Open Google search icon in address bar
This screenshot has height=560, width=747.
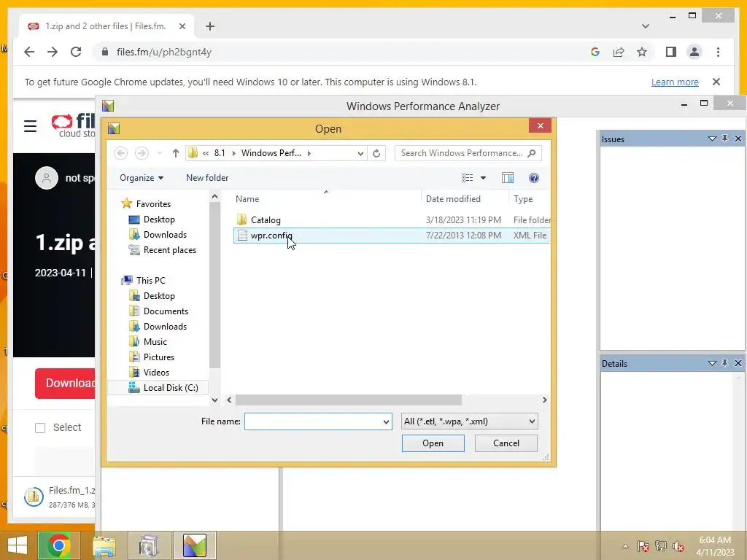click(595, 52)
